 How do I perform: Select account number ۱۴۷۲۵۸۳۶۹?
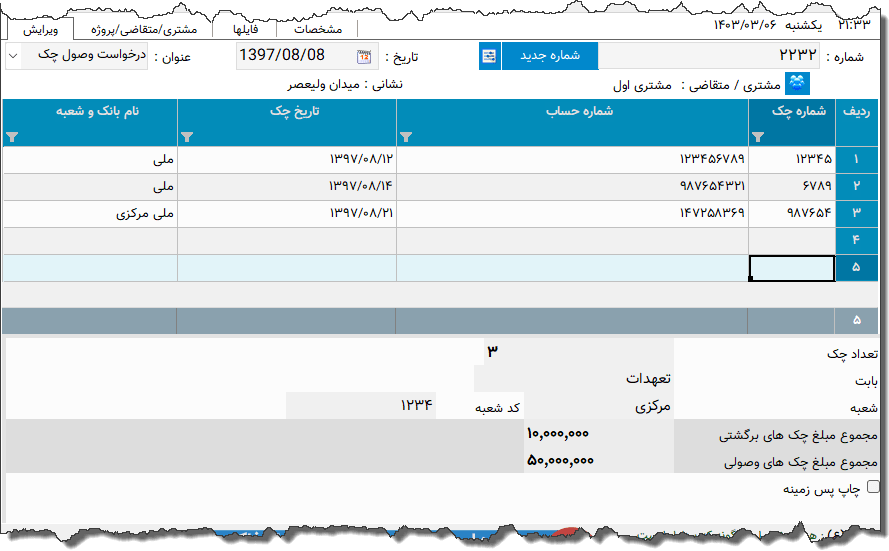[573, 214]
